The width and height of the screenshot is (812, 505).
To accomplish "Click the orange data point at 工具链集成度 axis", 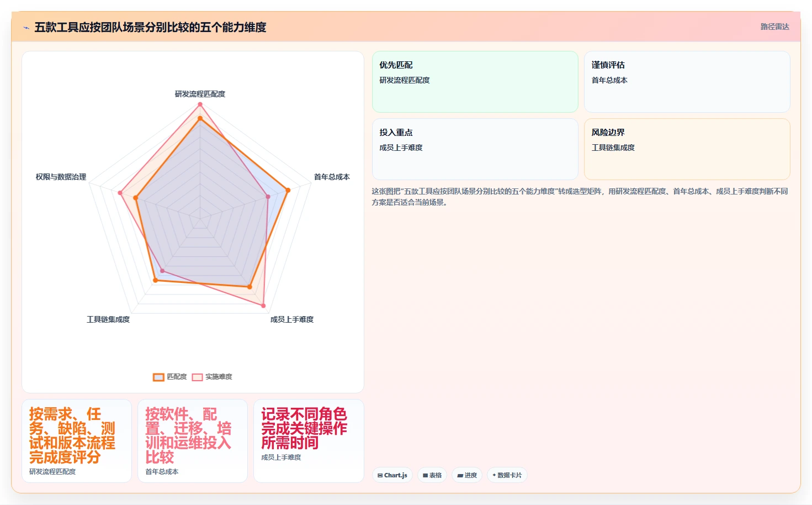I will point(155,281).
